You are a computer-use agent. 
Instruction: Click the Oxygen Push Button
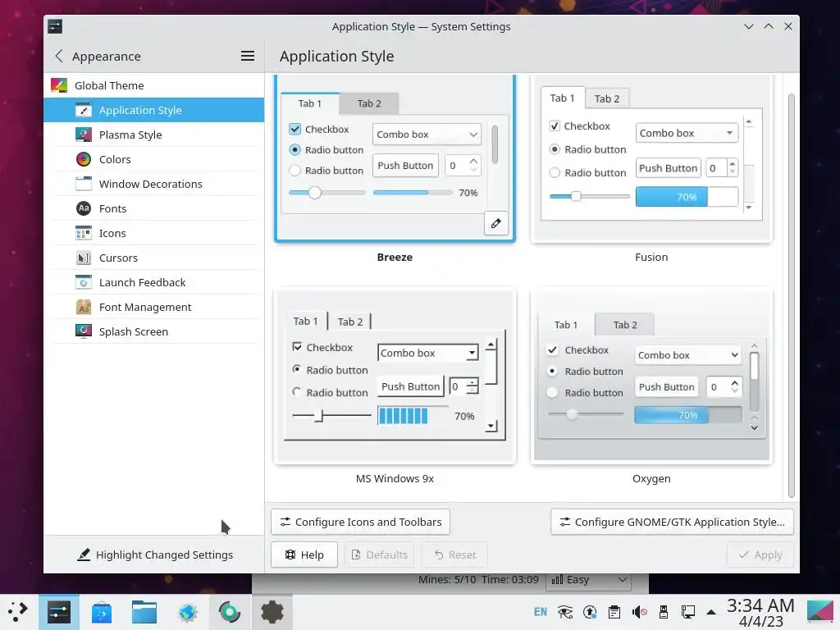click(666, 387)
